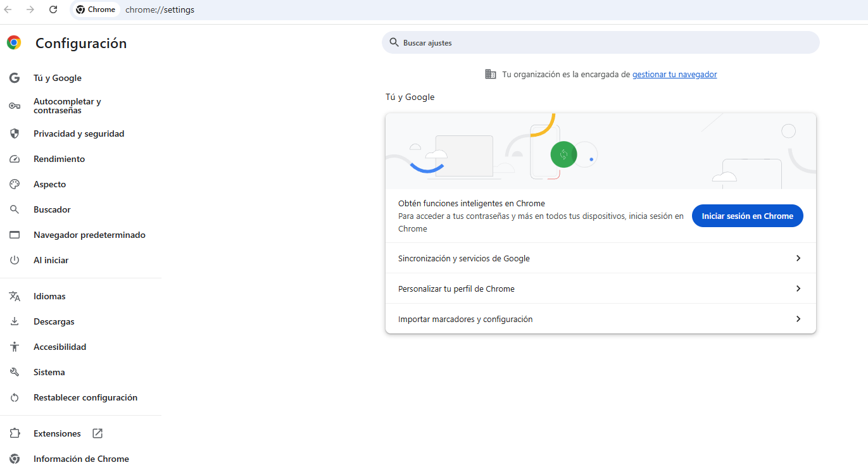868x472 pixels.
Task: Click the browser back arrow
Action: pyautogui.click(x=8, y=9)
